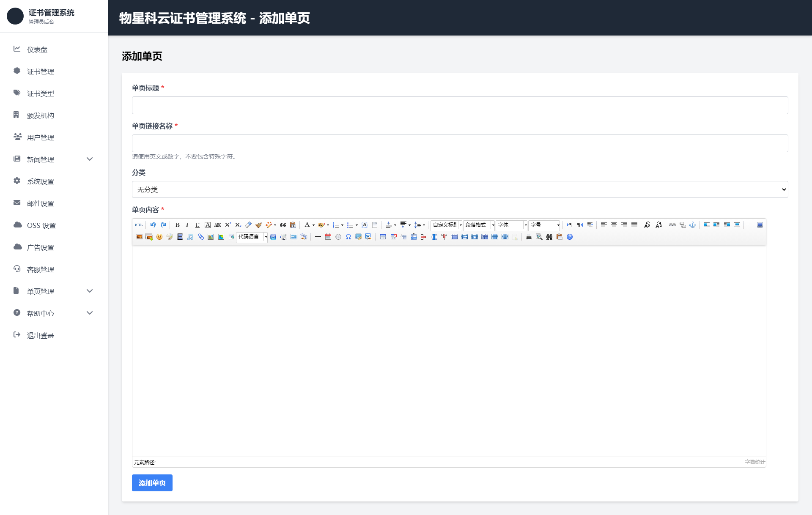
Task: Insert the current date with calendar icon
Action: point(328,237)
